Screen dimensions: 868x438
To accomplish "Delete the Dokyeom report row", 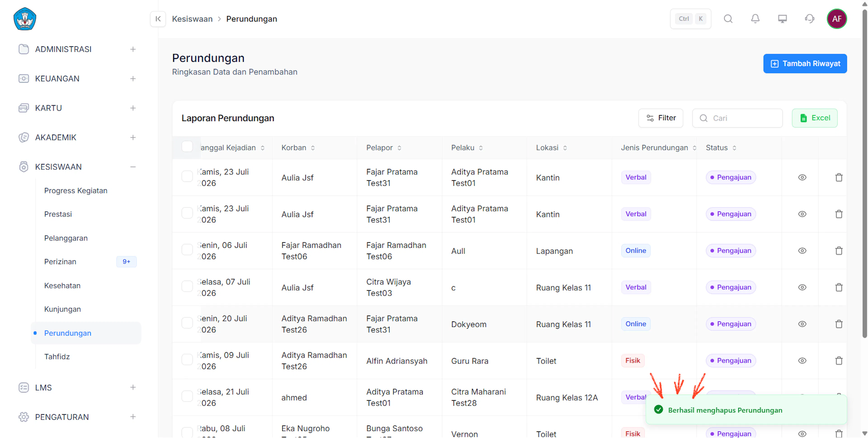I will click(839, 324).
